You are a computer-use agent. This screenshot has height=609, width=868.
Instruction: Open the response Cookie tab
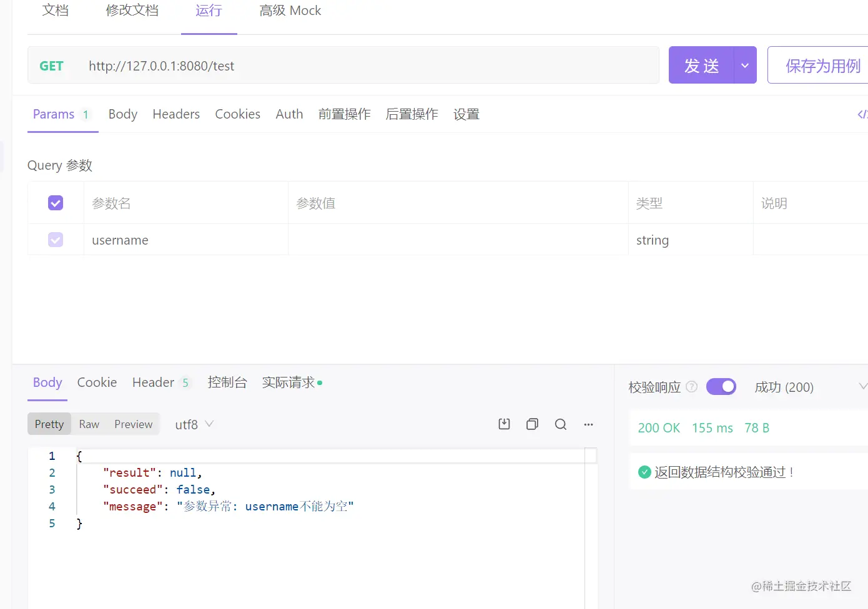coord(97,382)
